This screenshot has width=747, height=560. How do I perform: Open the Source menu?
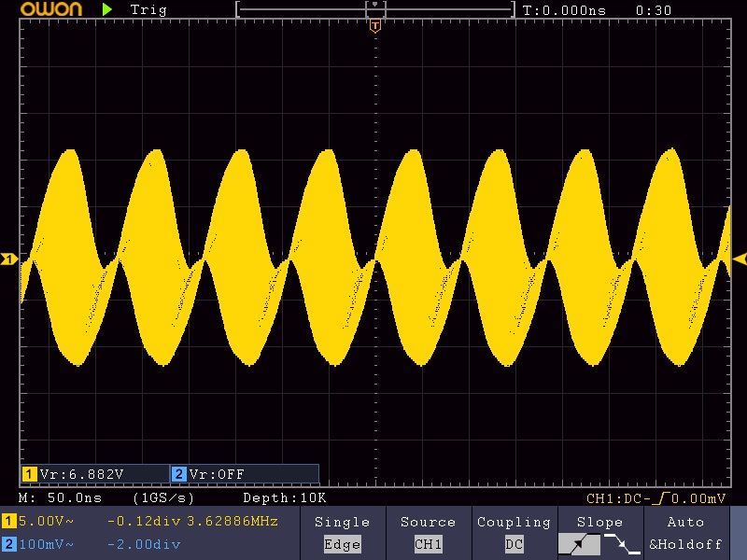point(428,523)
